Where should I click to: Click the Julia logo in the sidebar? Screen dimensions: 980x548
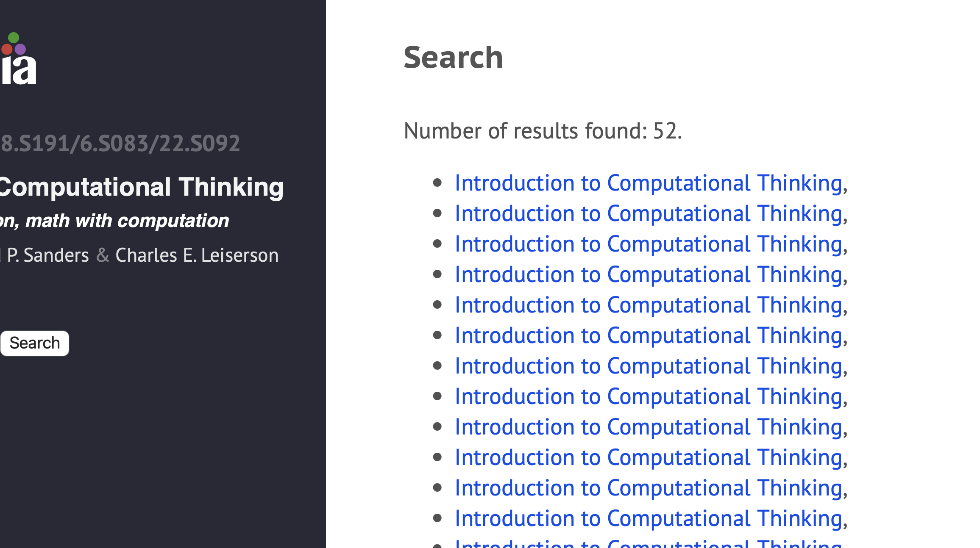pos(18,60)
